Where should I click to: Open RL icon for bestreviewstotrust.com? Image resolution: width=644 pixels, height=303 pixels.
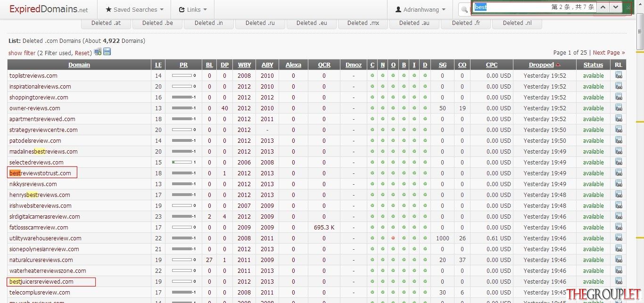pos(619,173)
